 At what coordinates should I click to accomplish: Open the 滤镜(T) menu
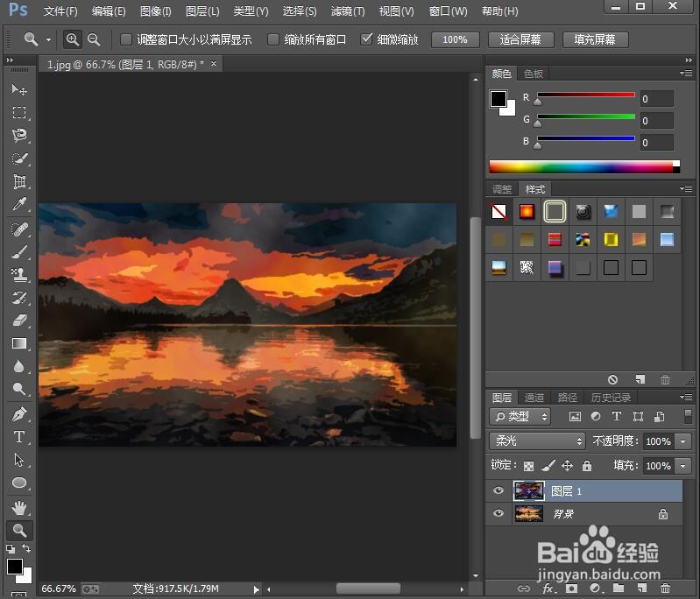pyautogui.click(x=348, y=11)
